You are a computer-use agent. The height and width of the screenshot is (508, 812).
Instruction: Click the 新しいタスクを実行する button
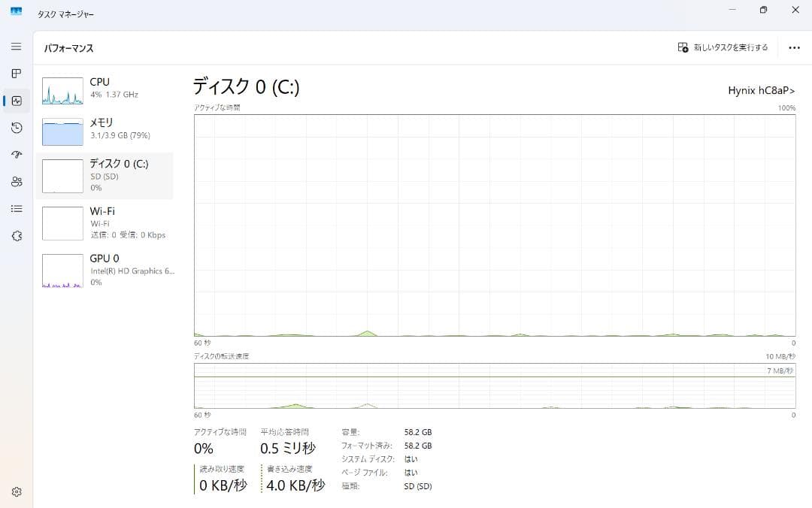tap(720, 47)
